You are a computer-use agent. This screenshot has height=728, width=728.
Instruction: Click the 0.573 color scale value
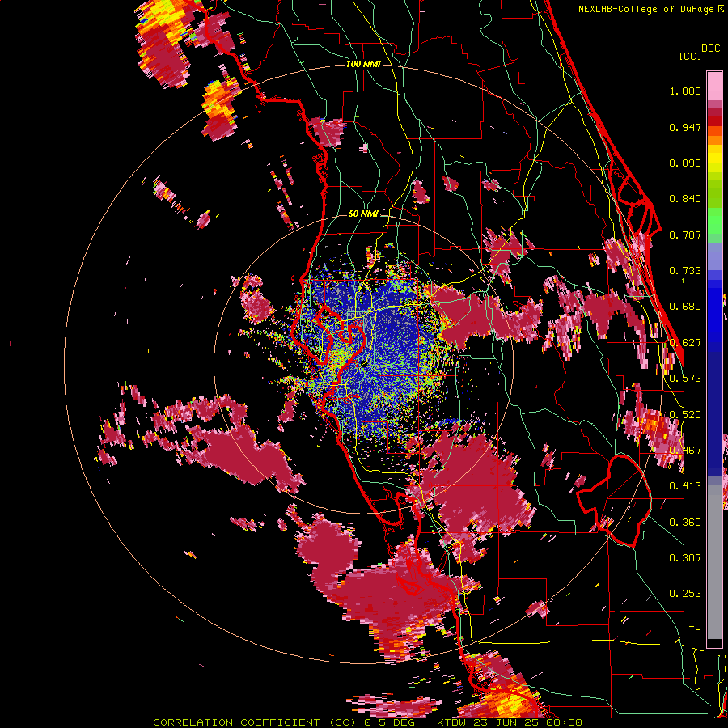point(685,379)
